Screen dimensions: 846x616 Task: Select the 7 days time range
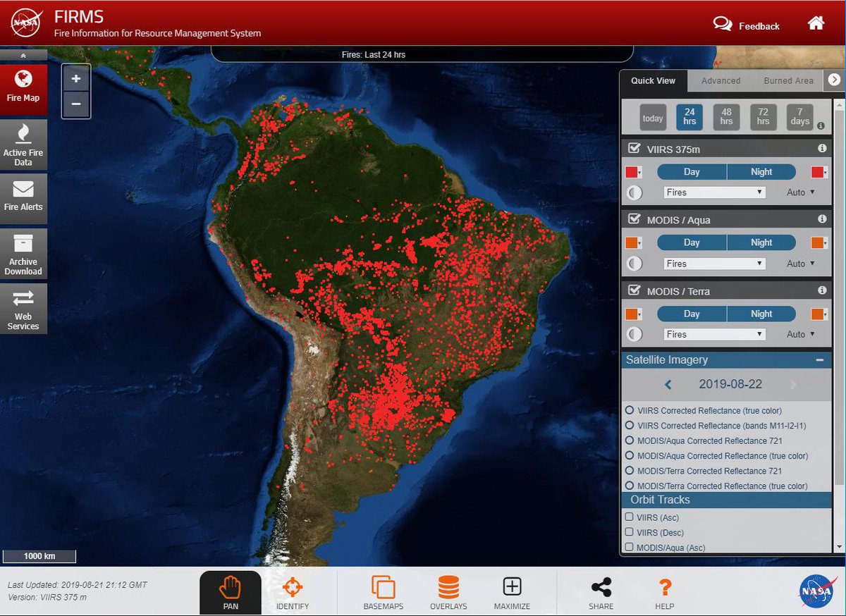799,117
